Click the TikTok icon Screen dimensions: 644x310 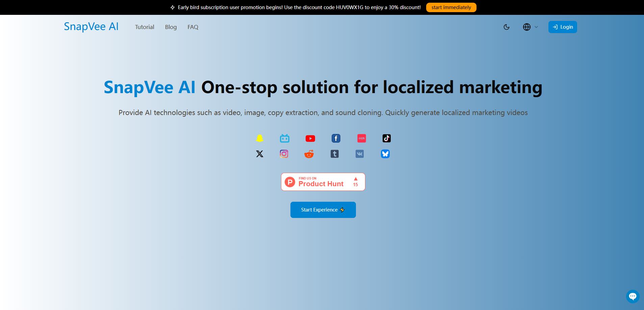[x=386, y=138]
